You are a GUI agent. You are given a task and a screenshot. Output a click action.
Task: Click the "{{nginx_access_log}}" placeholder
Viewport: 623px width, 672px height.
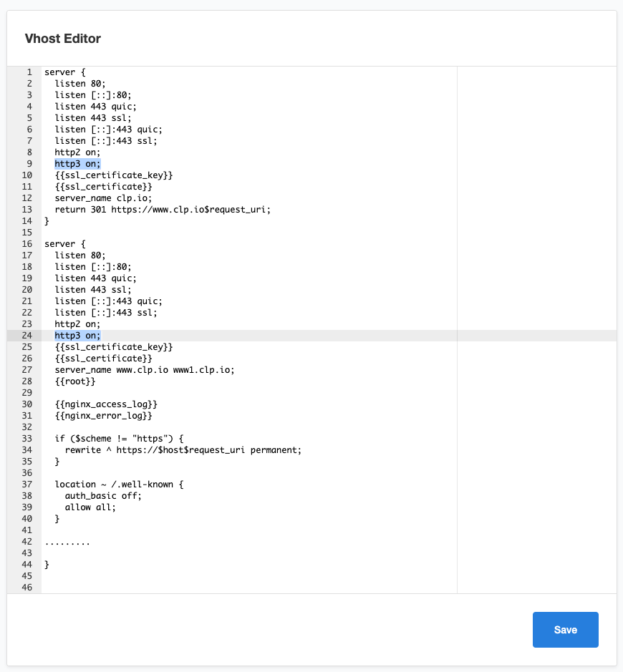(106, 404)
